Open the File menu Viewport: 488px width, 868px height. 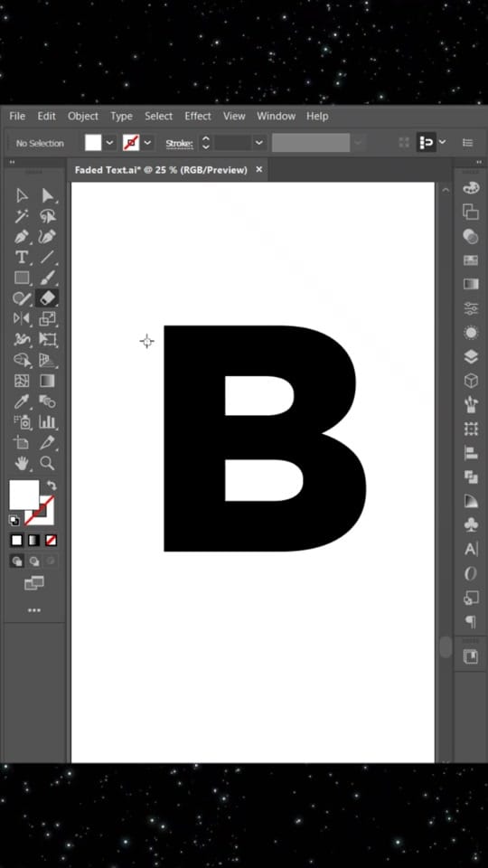point(17,117)
